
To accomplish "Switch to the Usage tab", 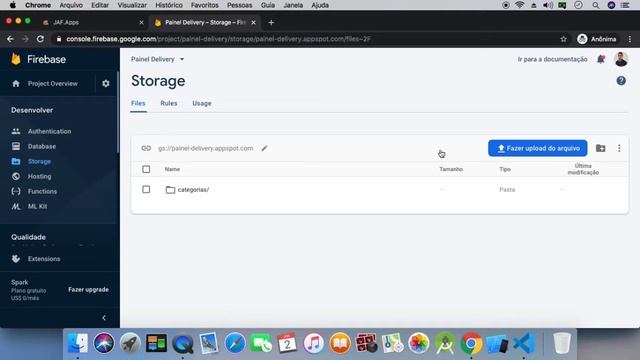I will (202, 103).
